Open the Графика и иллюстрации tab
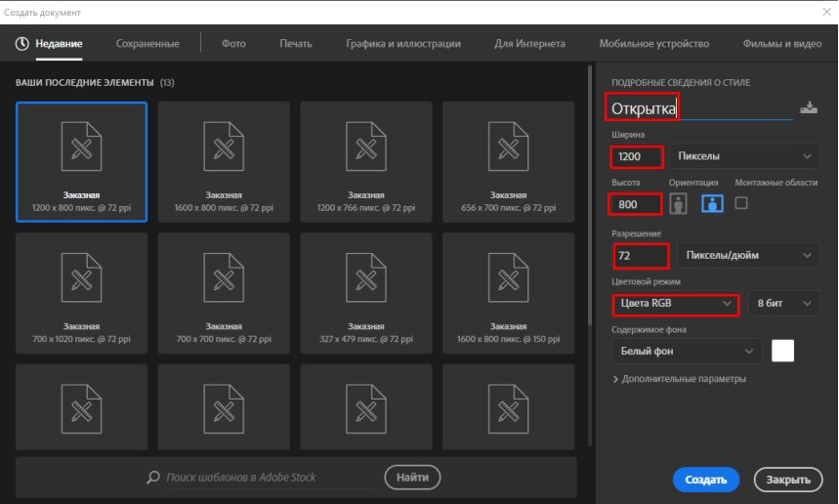The height and width of the screenshot is (504, 839). click(x=403, y=44)
